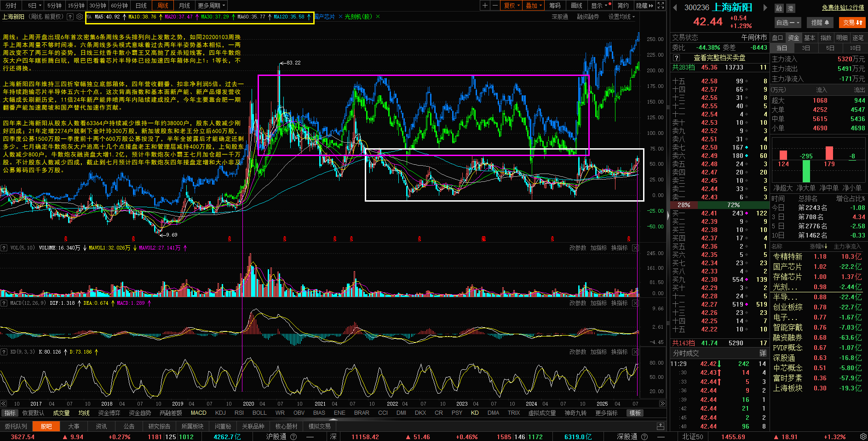Open MACD indicator help icon
Viewport: 868px width, 441px height.
(x=4, y=303)
